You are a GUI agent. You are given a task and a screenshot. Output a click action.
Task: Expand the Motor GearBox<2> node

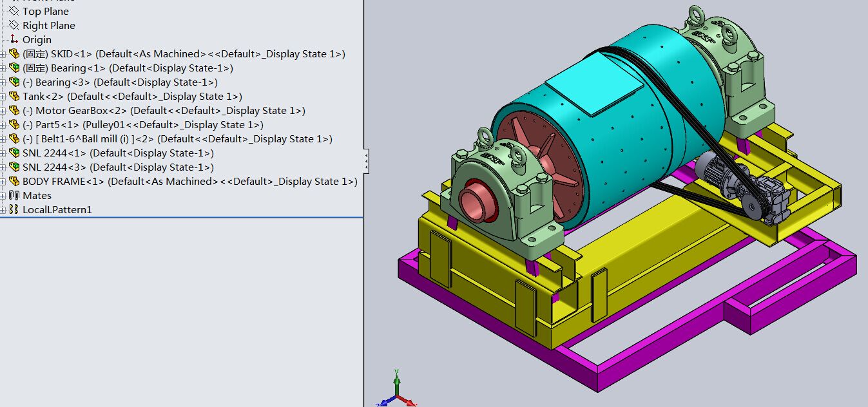(x=3, y=111)
